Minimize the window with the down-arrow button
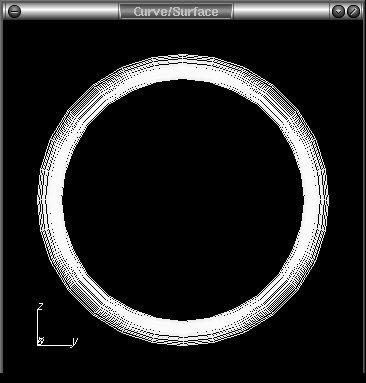 (339, 11)
